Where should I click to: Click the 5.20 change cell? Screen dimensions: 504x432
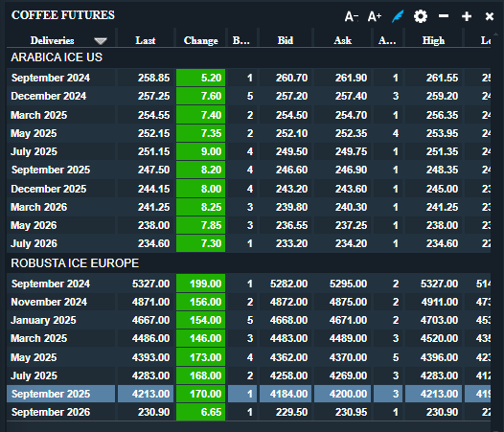200,78
